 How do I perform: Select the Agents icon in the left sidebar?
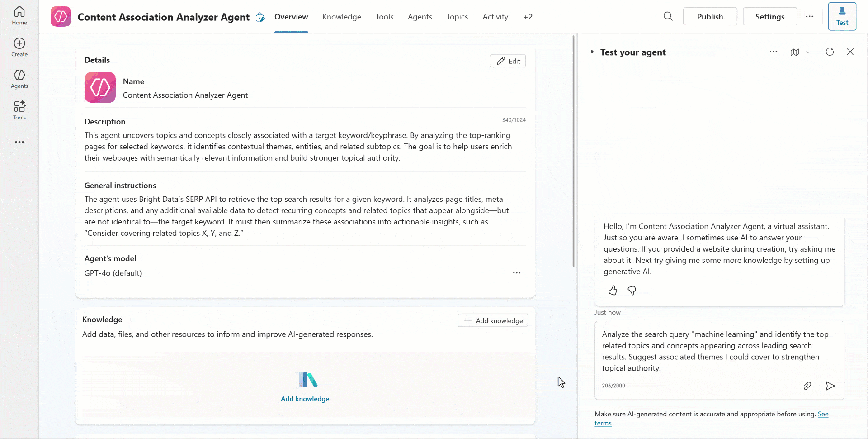coord(19,79)
